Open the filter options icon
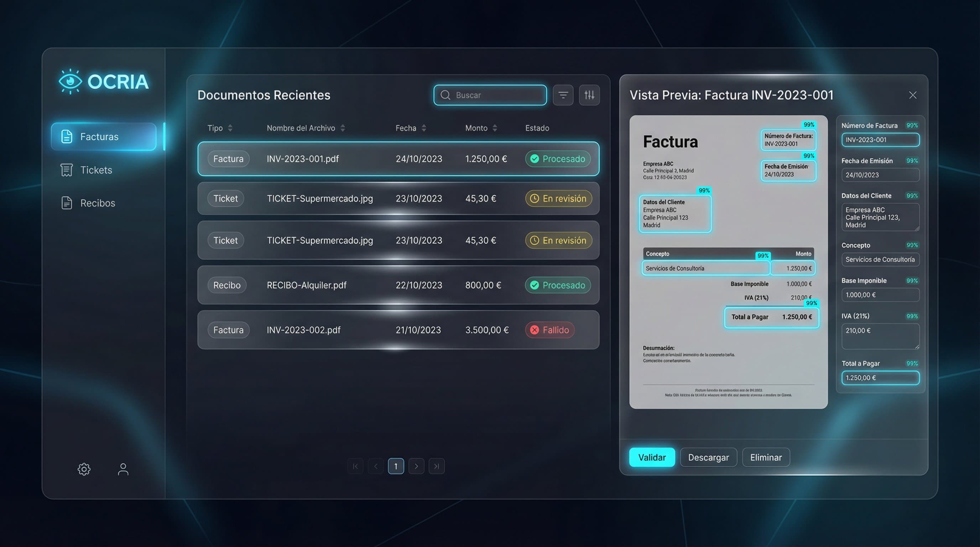 coord(563,95)
